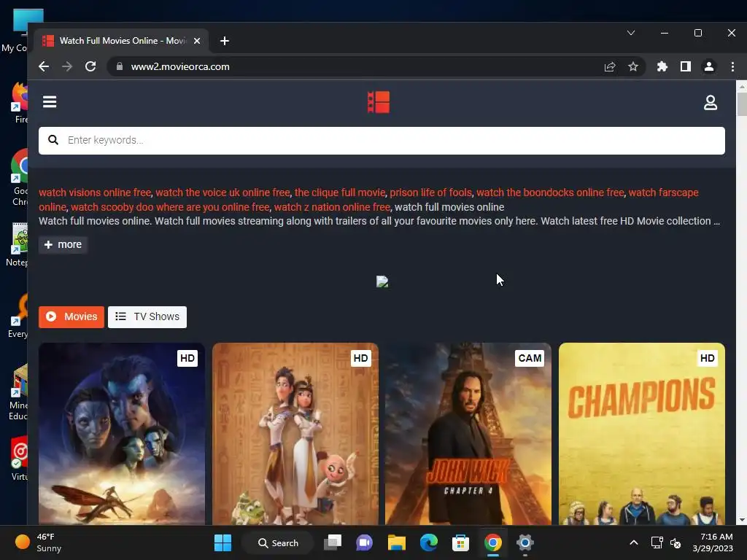Open the Avatar movie poster
The height and width of the screenshot is (560, 747).
[x=122, y=434]
